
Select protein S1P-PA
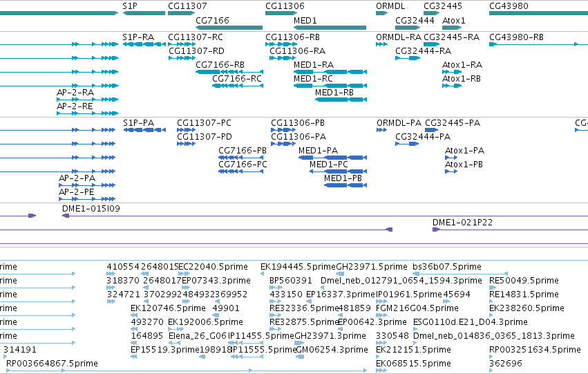[138, 123]
